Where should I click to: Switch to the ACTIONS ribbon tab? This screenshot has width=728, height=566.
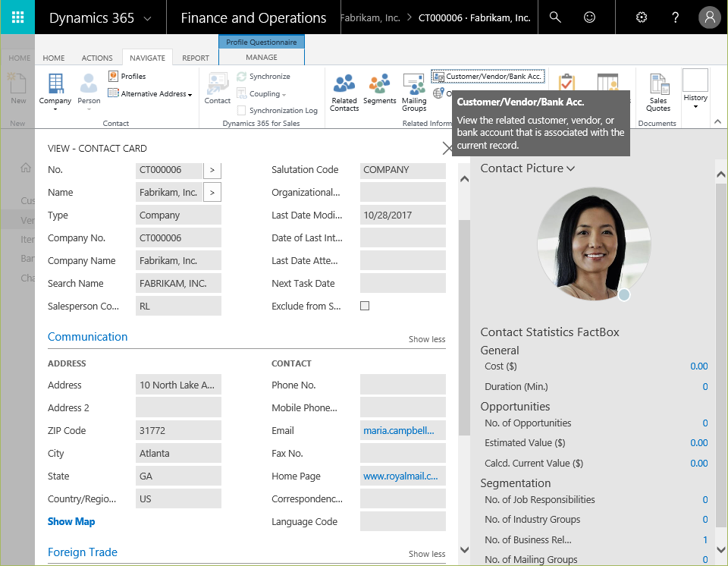click(x=97, y=58)
